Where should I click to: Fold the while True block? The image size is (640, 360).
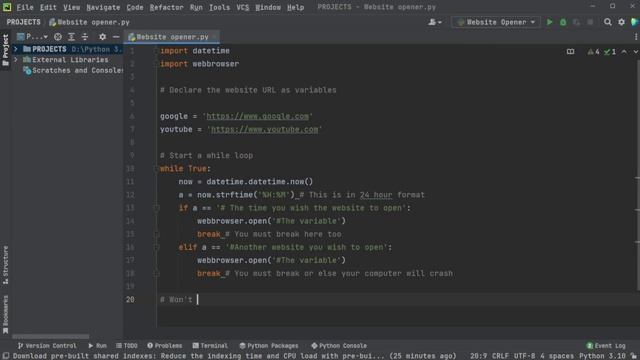[156, 169]
